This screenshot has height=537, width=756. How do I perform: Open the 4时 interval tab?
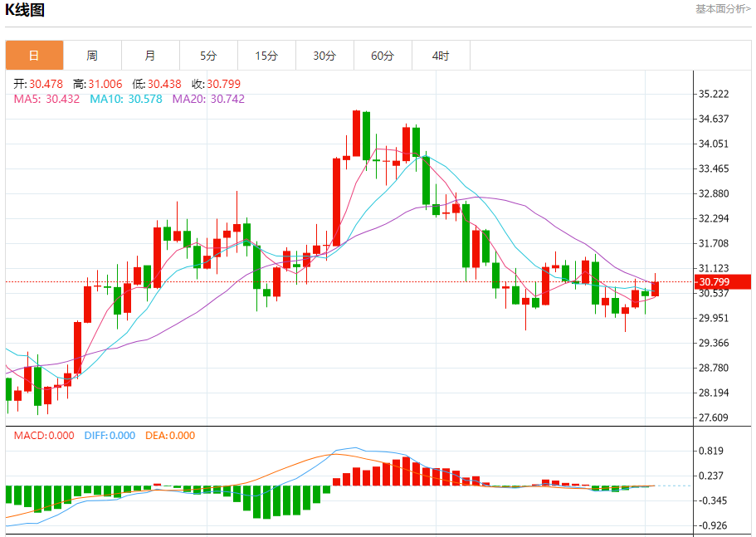(441, 56)
